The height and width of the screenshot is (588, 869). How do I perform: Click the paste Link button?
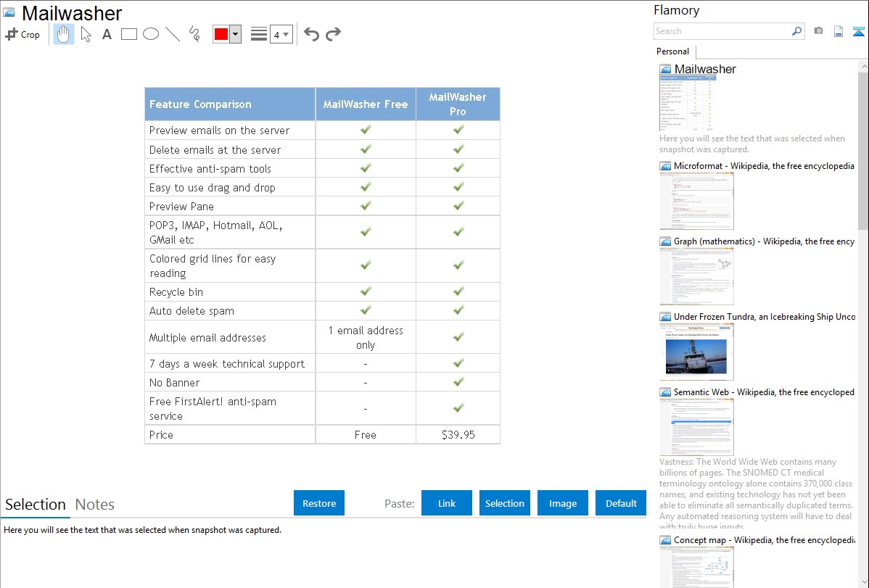click(447, 503)
